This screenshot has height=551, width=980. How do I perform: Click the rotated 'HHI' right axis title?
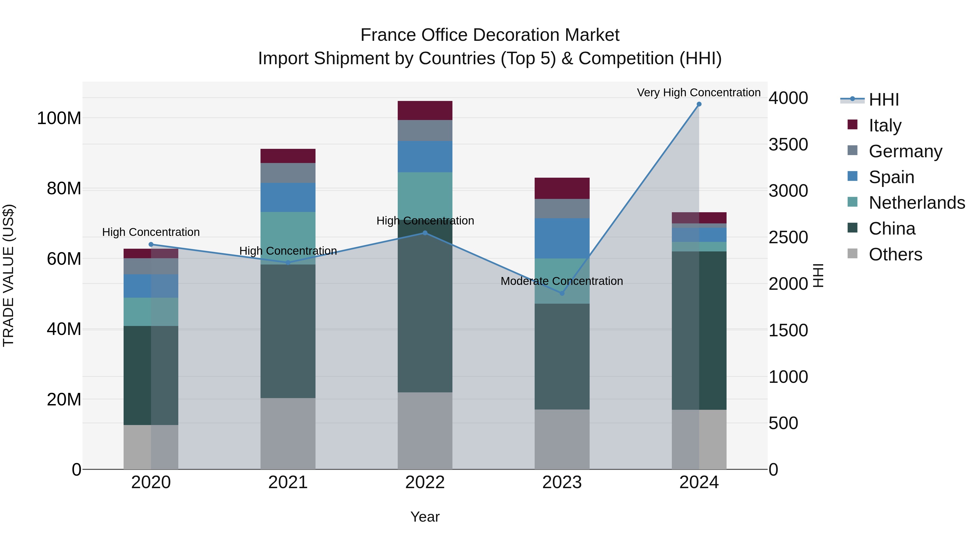818,275
